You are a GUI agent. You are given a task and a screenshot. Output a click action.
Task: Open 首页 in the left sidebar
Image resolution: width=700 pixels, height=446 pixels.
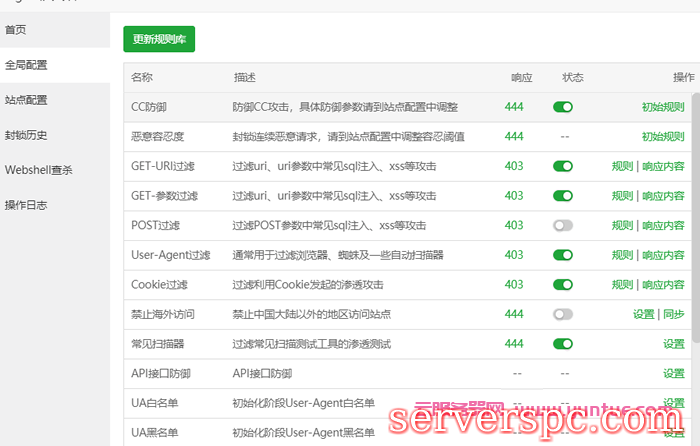[x=17, y=29]
